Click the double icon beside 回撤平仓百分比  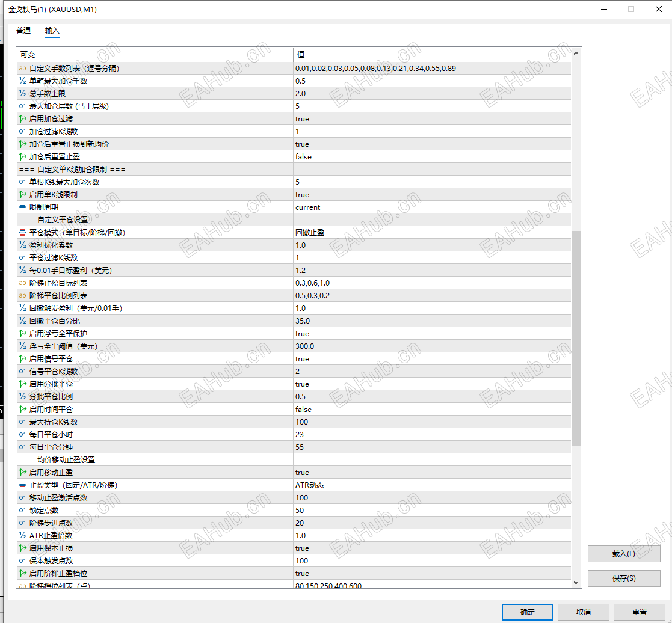23,321
